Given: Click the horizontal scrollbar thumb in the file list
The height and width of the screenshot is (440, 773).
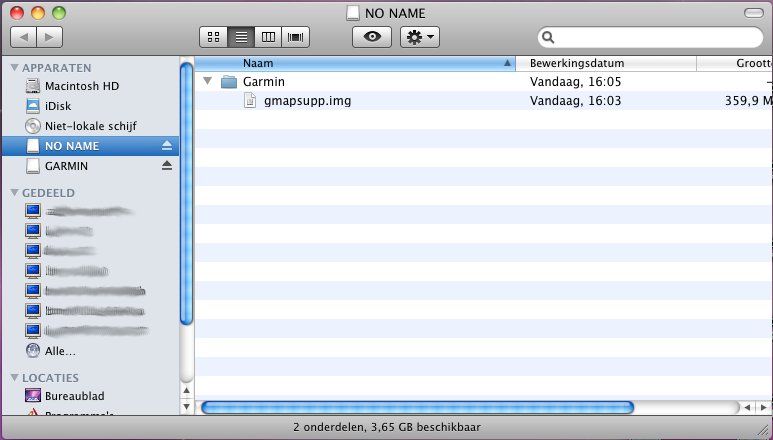Looking at the screenshot, I should tap(418, 407).
